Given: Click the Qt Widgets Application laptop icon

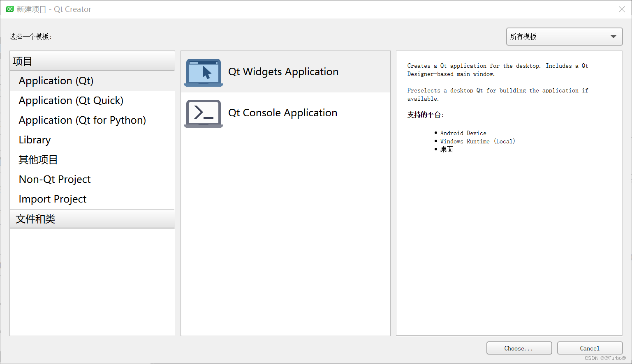Looking at the screenshot, I should click(204, 72).
